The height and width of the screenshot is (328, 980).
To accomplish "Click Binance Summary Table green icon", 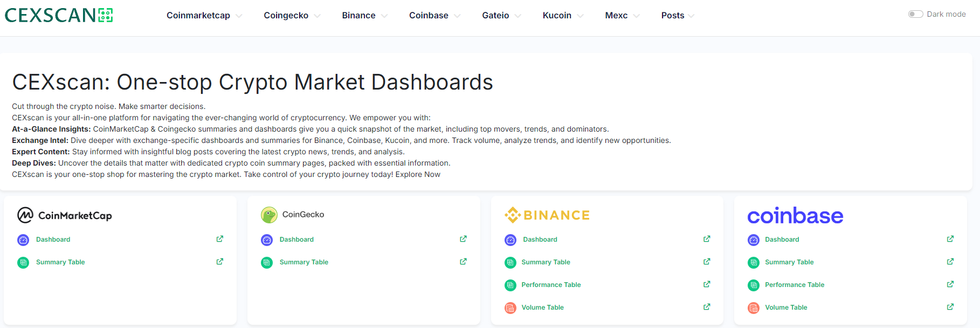I will click(510, 263).
